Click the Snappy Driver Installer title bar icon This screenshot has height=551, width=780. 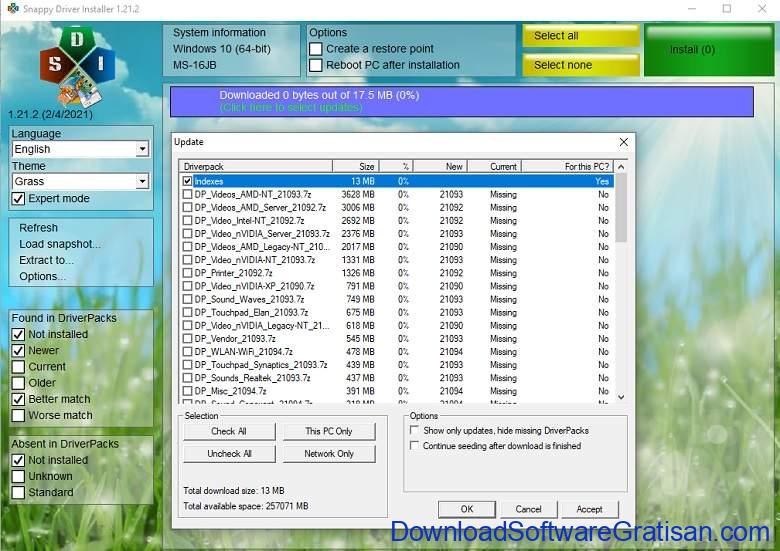(13, 9)
